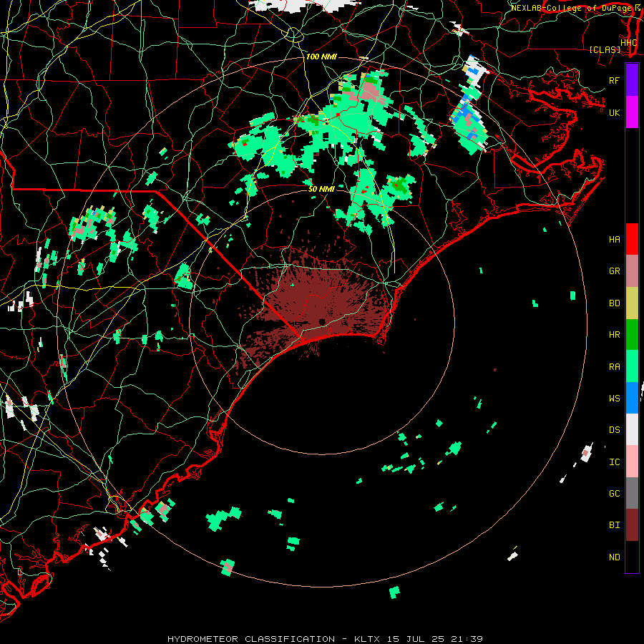
Task: Click the BD legend label
Action: click(615, 303)
